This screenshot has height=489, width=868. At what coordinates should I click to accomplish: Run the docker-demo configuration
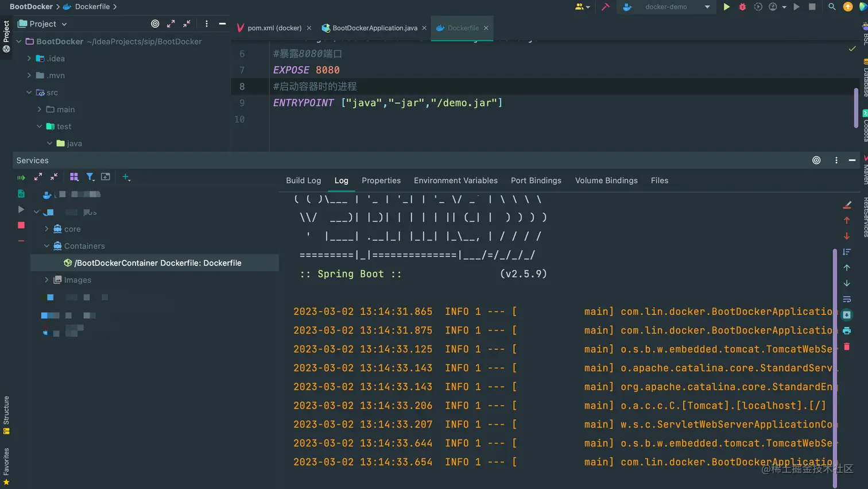tap(726, 7)
